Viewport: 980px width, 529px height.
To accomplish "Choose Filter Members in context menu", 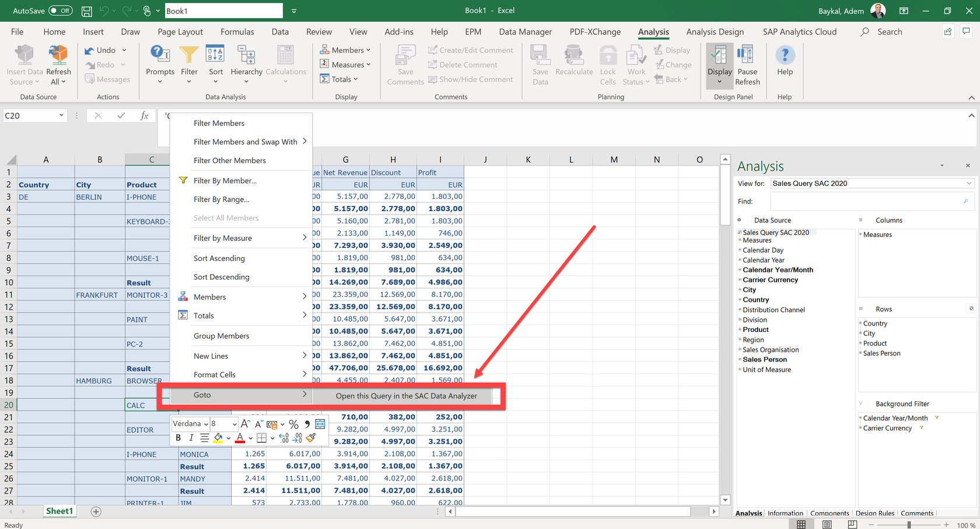I will [x=219, y=123].
